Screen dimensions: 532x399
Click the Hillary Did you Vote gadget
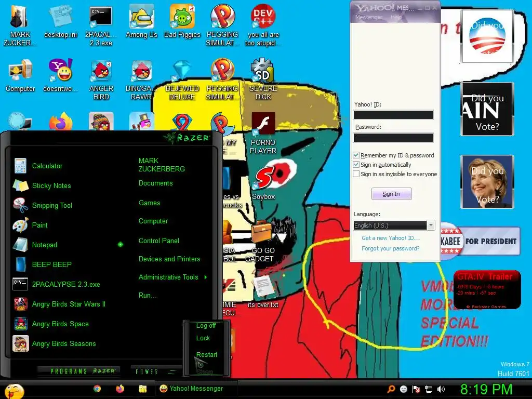click(487, 182)
